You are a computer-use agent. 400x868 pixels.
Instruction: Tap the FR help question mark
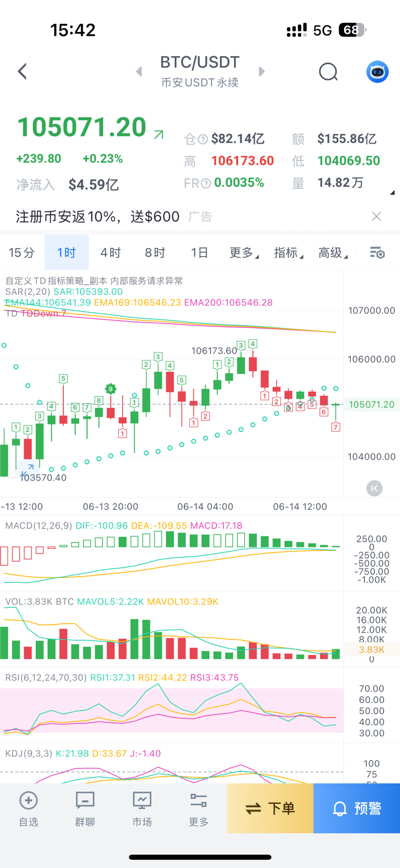click(x=206, y=183)
